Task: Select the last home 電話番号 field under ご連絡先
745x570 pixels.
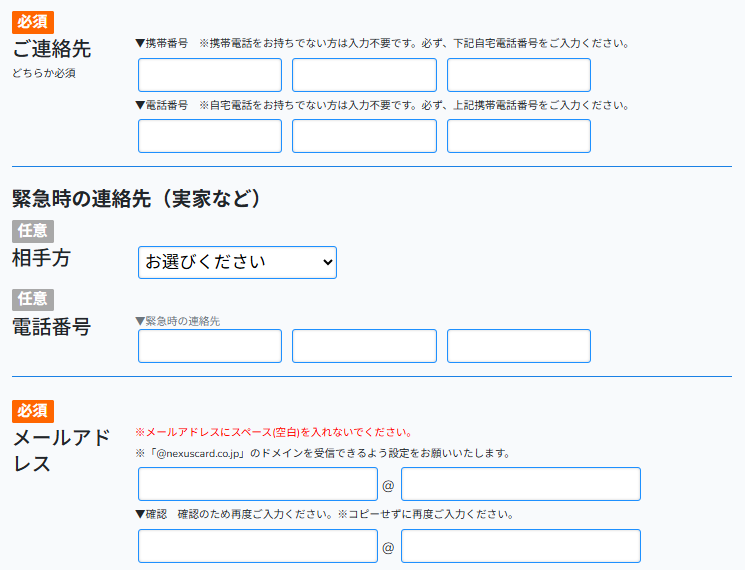Action: click(518, 136)
